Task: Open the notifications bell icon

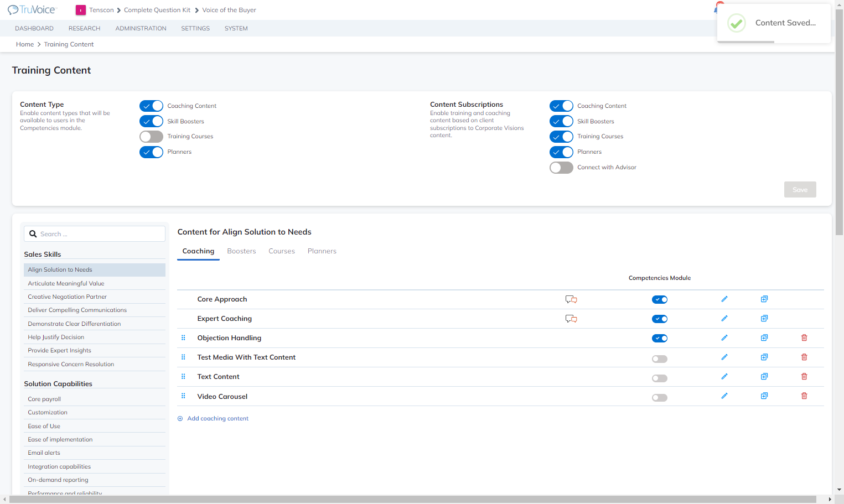Action: point(716,9)
